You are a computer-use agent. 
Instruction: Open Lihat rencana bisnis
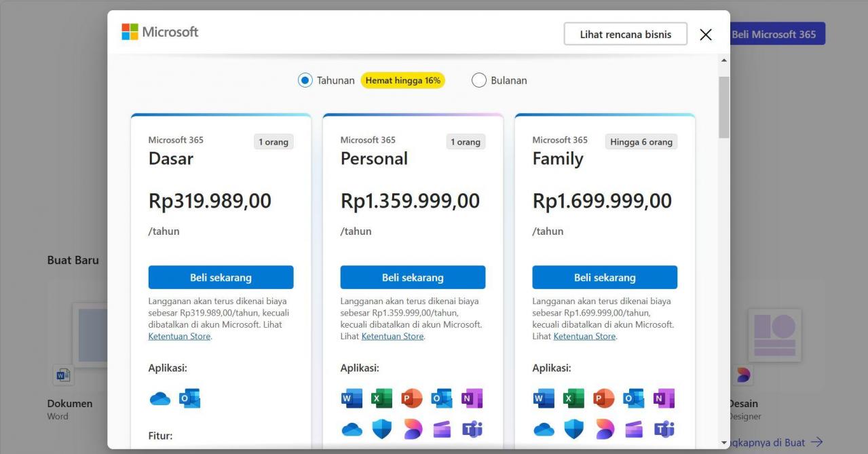(x=625, y=34)
